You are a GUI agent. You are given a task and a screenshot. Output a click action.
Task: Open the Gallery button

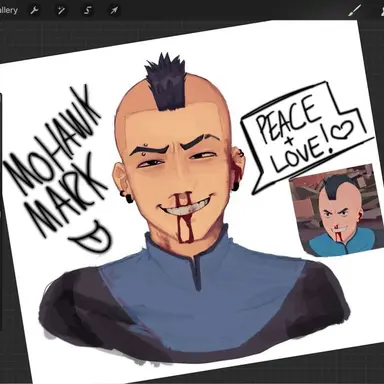pyautogui.click(x=8, y=10)
